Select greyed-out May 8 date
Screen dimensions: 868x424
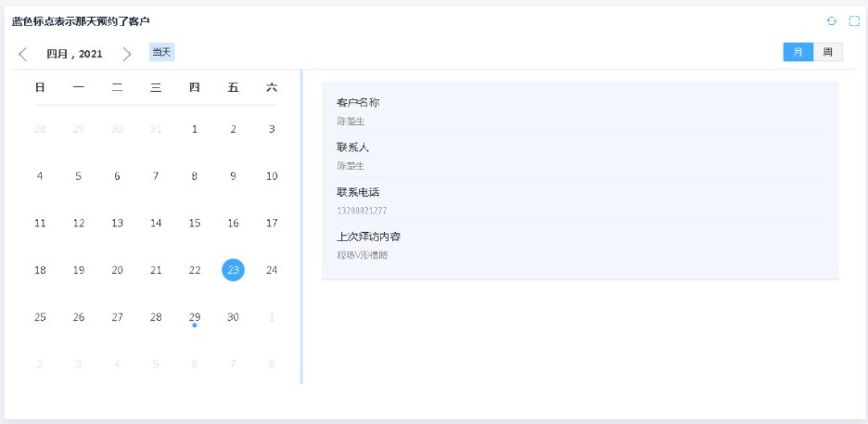click(272, 364)
